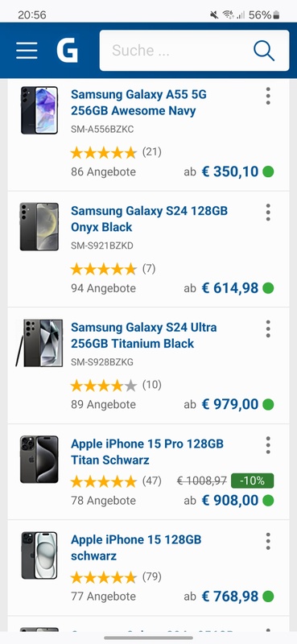
Task: Click the star rating of iPhone 15 Pro
Action: 103,481
